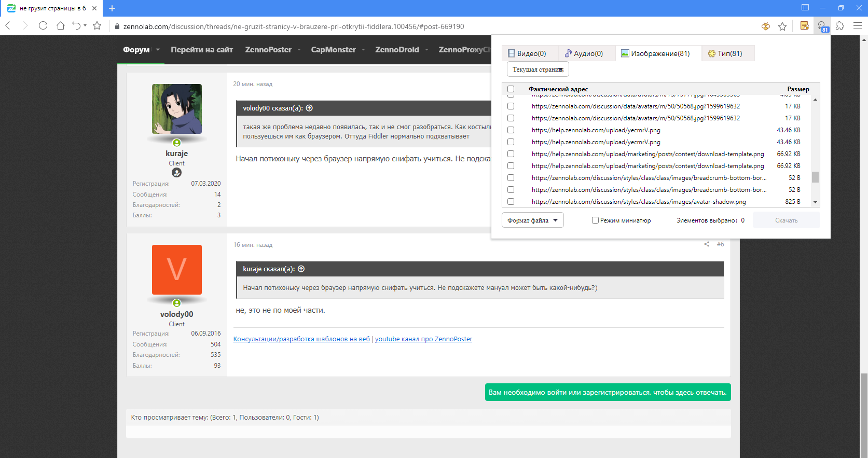Open the extensions puzzle icon

coord(840,25)
